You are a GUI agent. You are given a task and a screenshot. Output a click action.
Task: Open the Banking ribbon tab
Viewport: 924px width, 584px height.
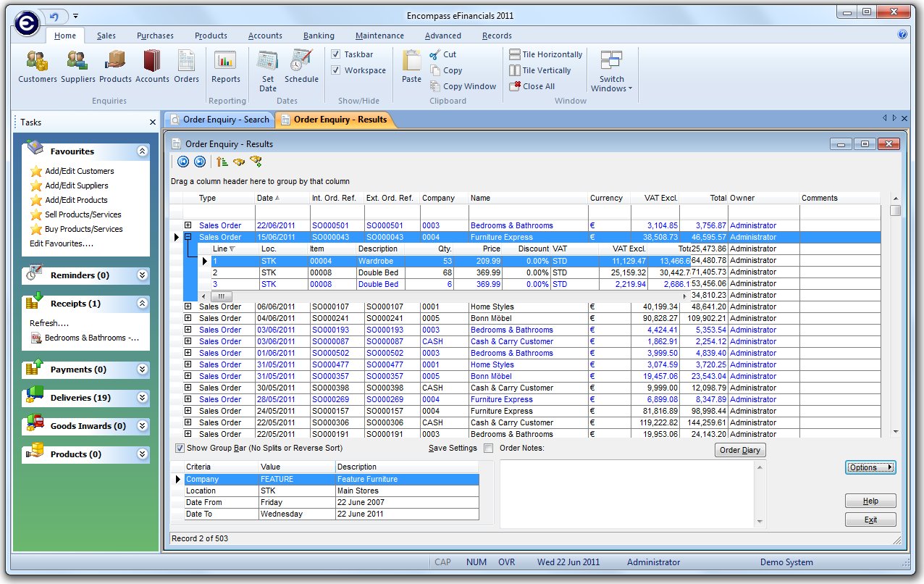coord(319,36)
